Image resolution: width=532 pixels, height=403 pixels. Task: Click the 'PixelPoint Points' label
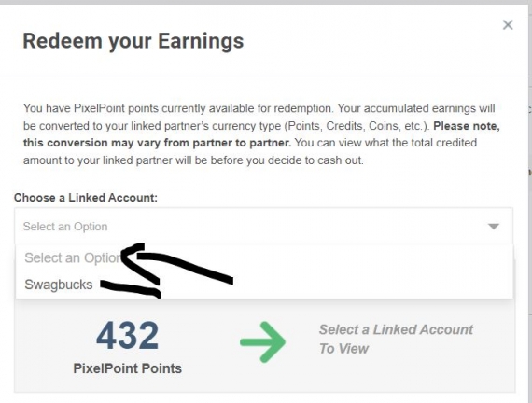pos(127,368)
